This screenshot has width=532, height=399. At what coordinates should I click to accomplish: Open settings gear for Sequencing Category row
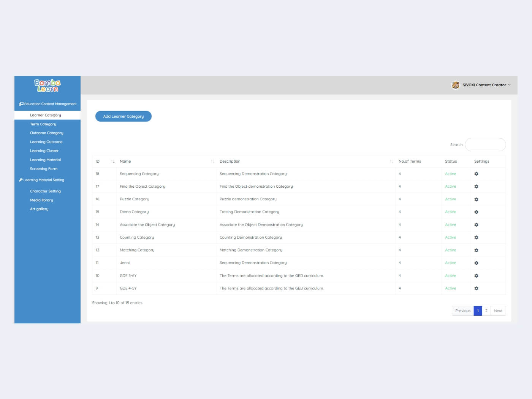[476, 174]
